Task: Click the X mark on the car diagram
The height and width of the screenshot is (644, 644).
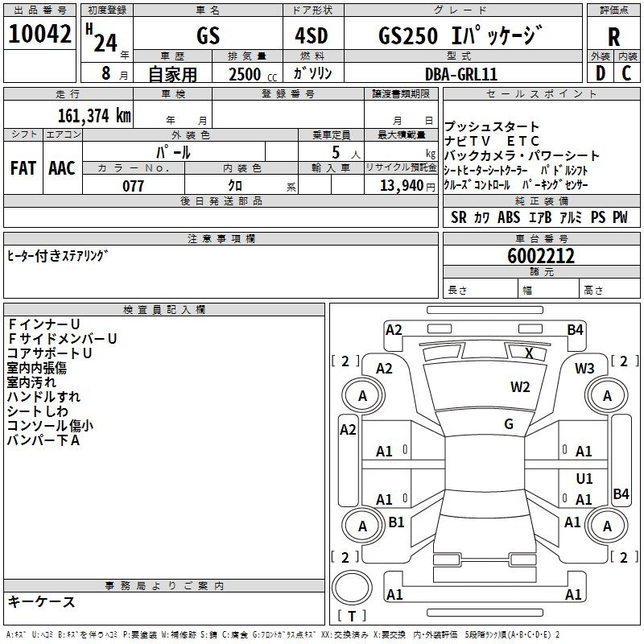Action: point(529,353)
